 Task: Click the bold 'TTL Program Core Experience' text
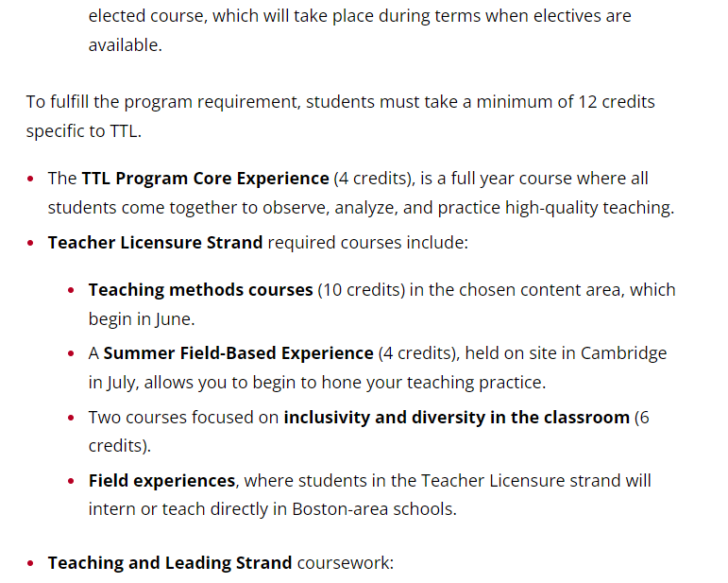(205, 179)
